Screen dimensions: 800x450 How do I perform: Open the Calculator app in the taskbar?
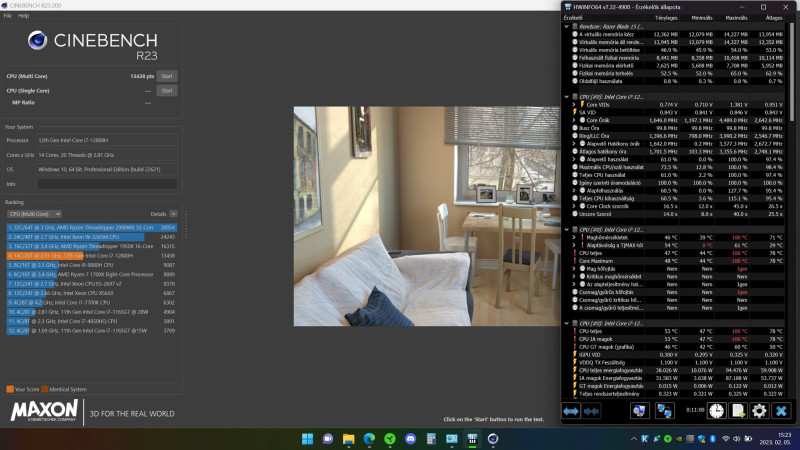(431, 439)
